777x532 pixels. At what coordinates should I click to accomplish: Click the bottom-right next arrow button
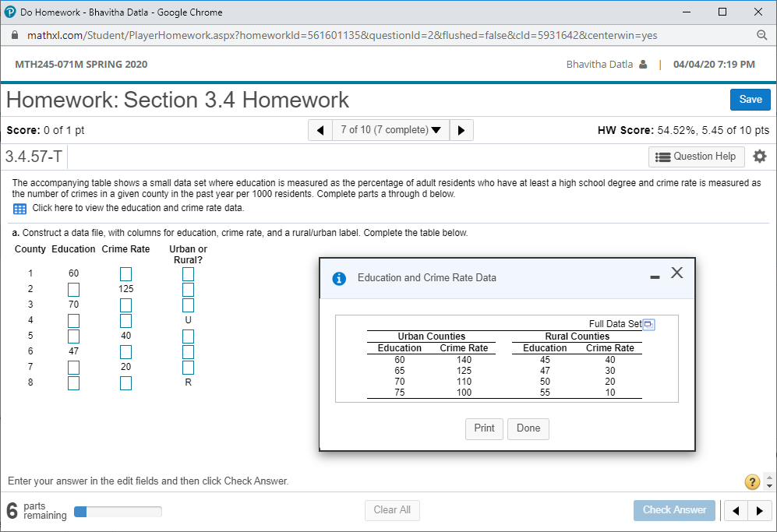(x=760, y=511)
